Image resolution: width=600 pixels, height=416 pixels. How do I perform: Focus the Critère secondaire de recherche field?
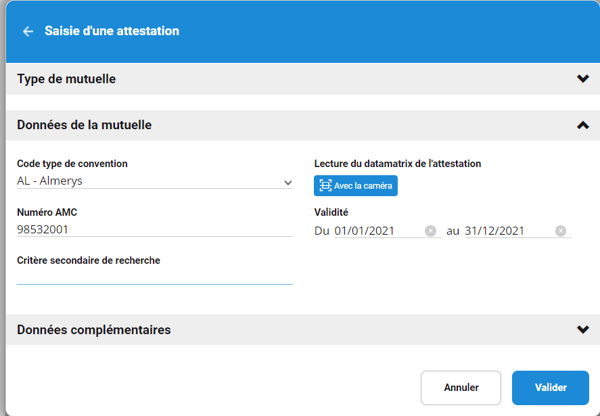point(155,277)
